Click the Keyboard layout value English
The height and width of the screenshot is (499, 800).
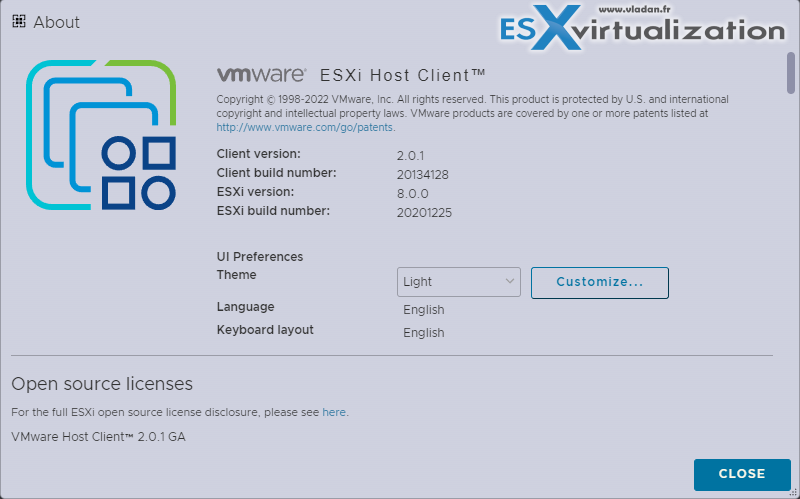pyautogui.click(x=423, y=333)
